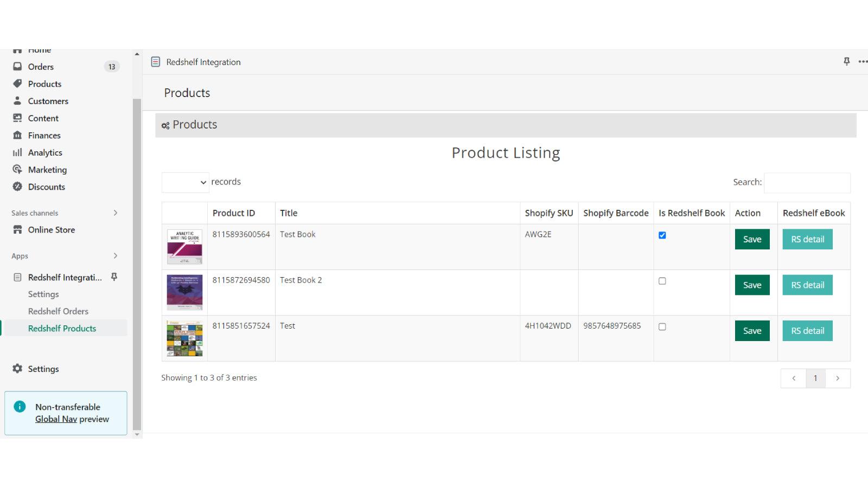Expand the Sales channels section chevron

coord(115,213)
